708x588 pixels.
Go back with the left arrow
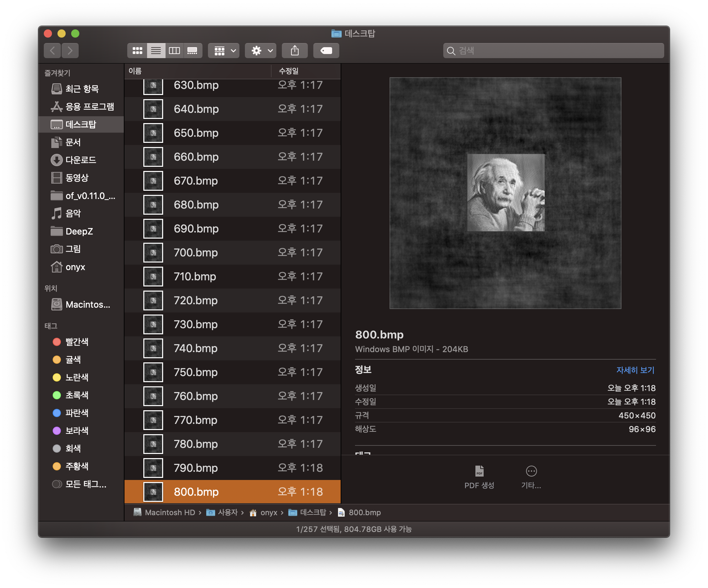[52, 51]
